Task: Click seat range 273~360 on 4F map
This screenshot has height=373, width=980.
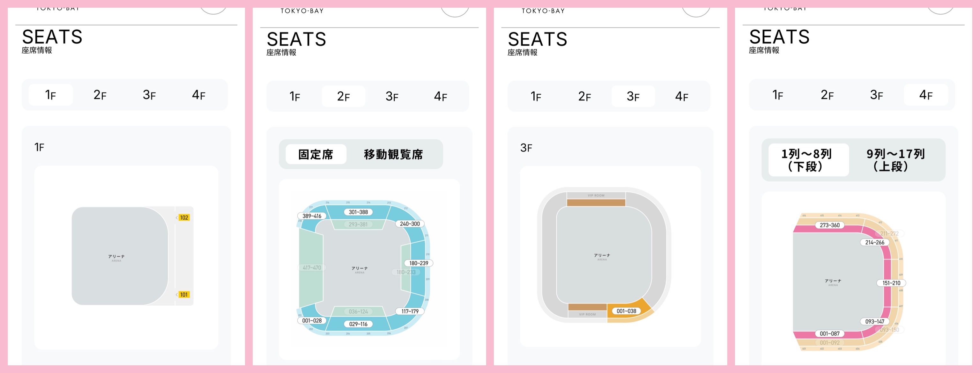Action: tap(829, 225)
